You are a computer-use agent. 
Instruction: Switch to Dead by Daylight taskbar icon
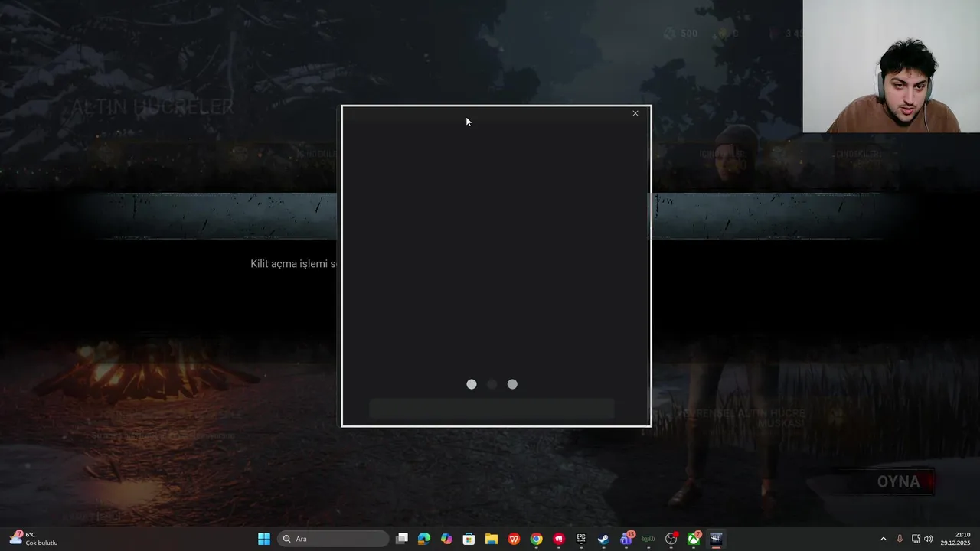click(716, 539)
